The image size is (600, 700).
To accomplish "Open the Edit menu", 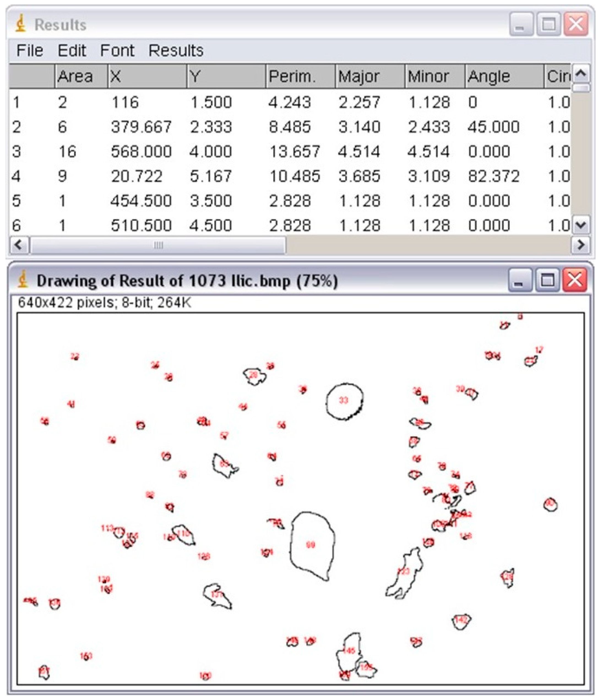I will pos(72,51).
